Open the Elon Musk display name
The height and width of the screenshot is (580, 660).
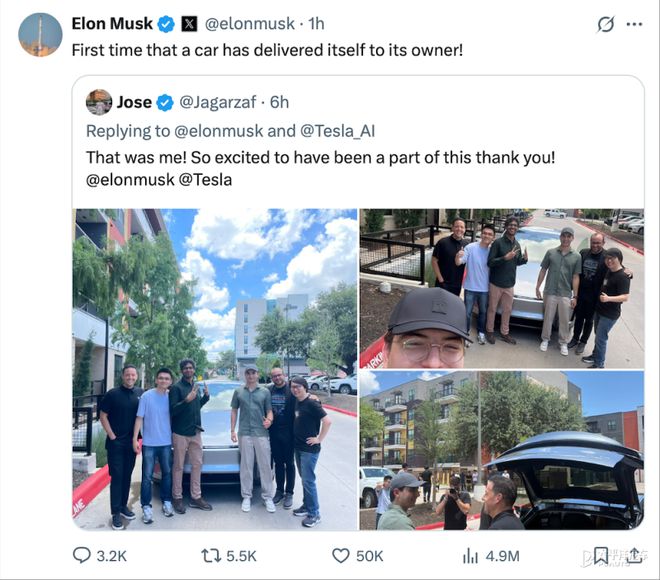click(112, 24)
